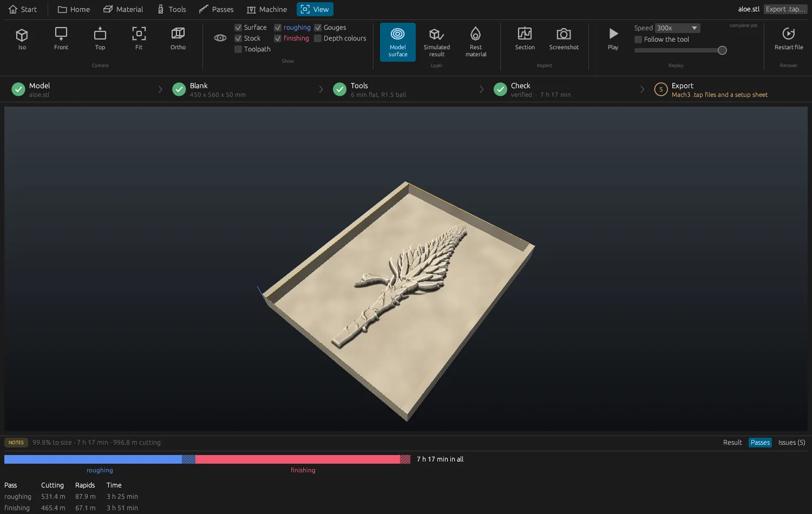Click the replay progress slider handle
This screenshot has height=514, width=812.
[722, 50]
